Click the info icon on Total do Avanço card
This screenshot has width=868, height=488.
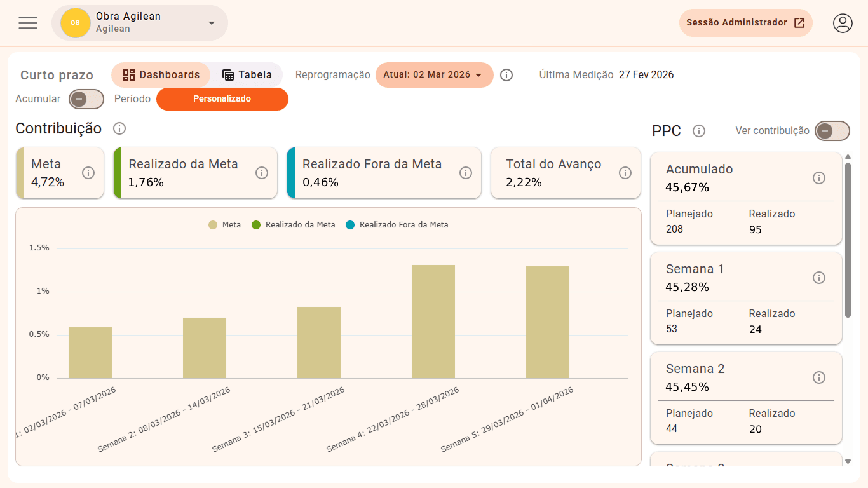pyautogui.click(x=625, y=173)
